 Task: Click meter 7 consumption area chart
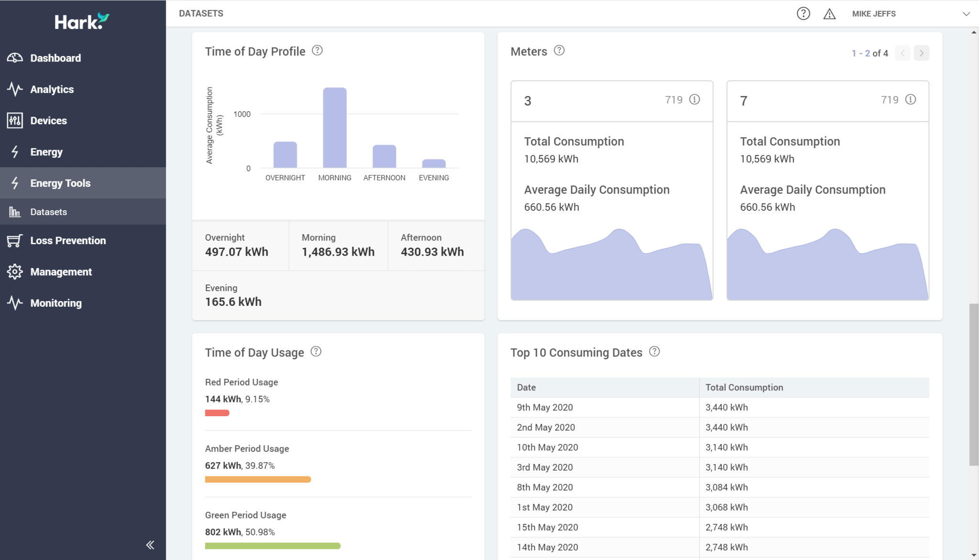click(x=827, y=264)
